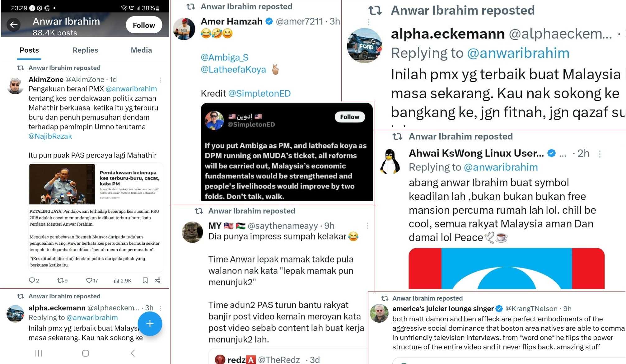The height and width of the screenshot is (364, 626).
Task: Open the @LatheefaKoya mention link
Action: [233, 69]
